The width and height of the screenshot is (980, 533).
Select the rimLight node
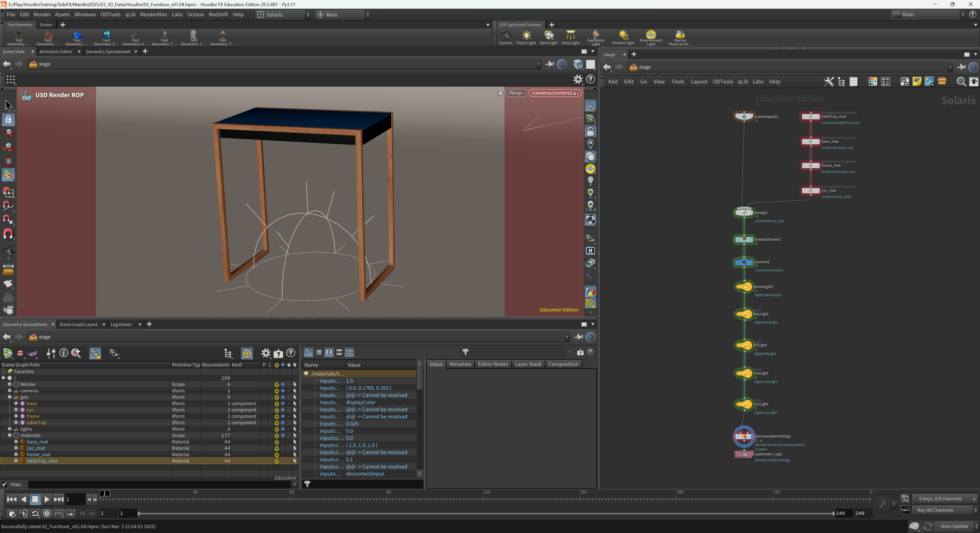click(744, 373)
